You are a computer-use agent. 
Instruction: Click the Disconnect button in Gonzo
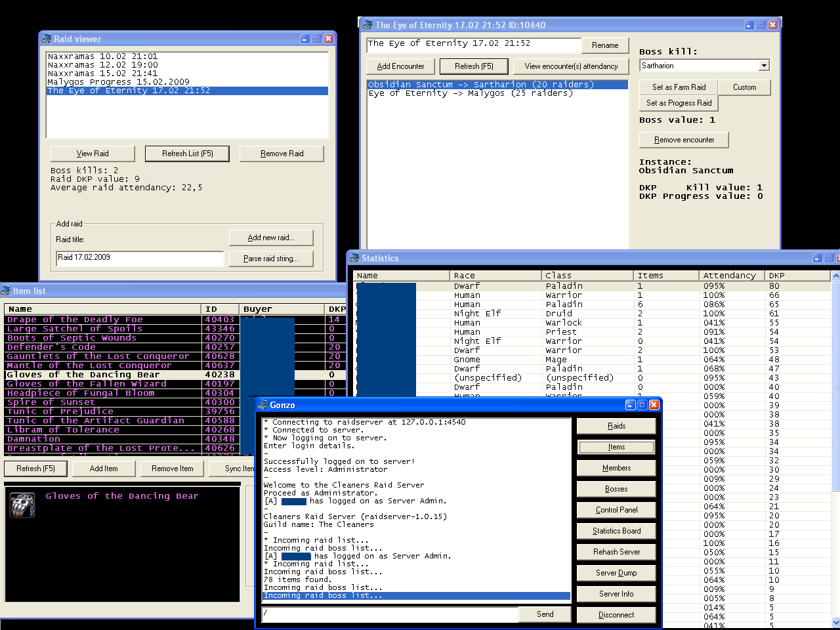(x=616, y=615)
